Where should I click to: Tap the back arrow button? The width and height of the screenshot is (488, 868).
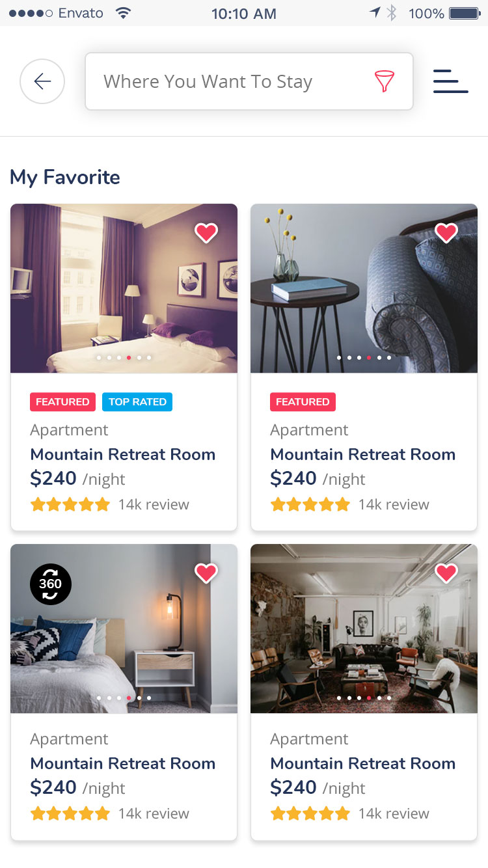click(42, 81)
